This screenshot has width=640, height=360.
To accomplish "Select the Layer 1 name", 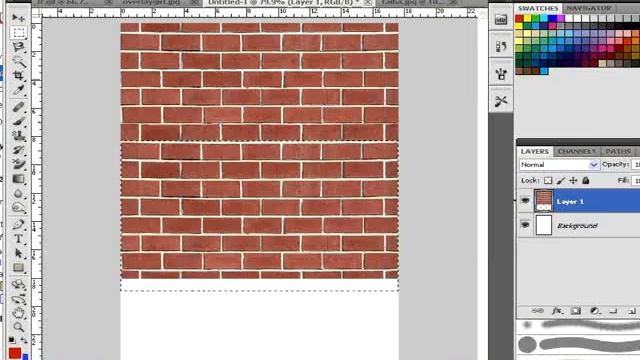I will coord(570,202).
